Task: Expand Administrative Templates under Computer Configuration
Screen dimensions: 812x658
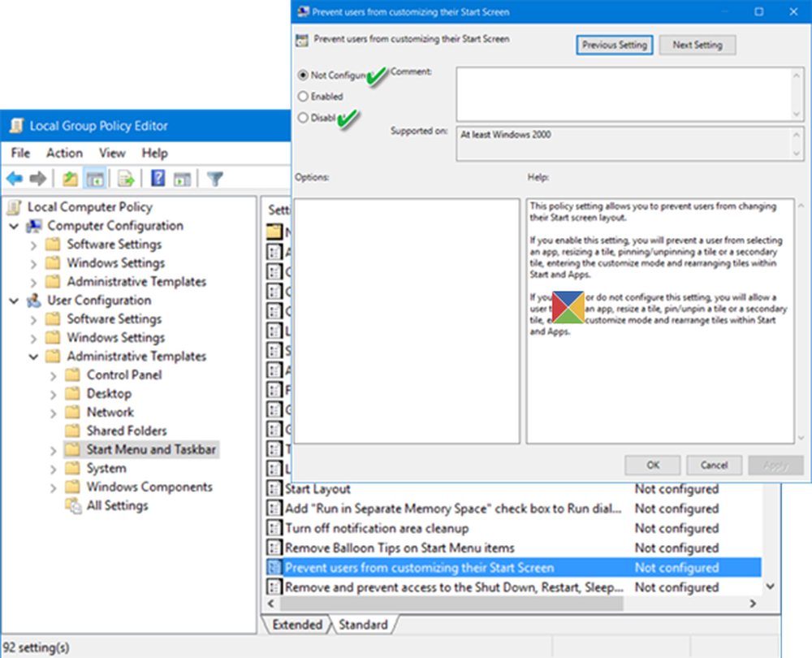Action: point(33,283)
